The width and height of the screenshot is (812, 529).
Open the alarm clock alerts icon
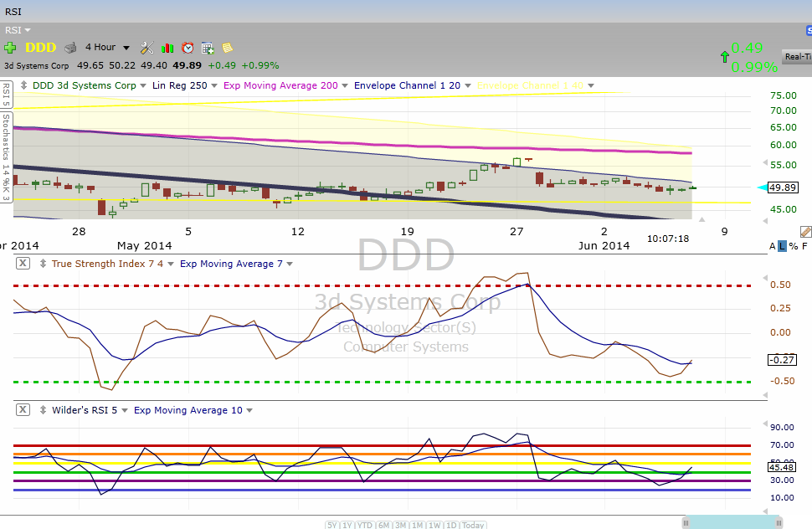(188, 48)
